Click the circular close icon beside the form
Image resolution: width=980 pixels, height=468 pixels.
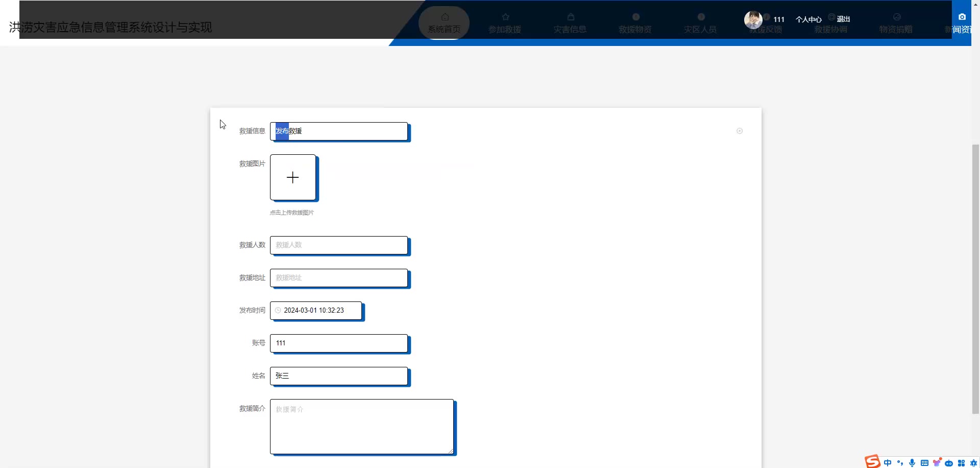740,131
